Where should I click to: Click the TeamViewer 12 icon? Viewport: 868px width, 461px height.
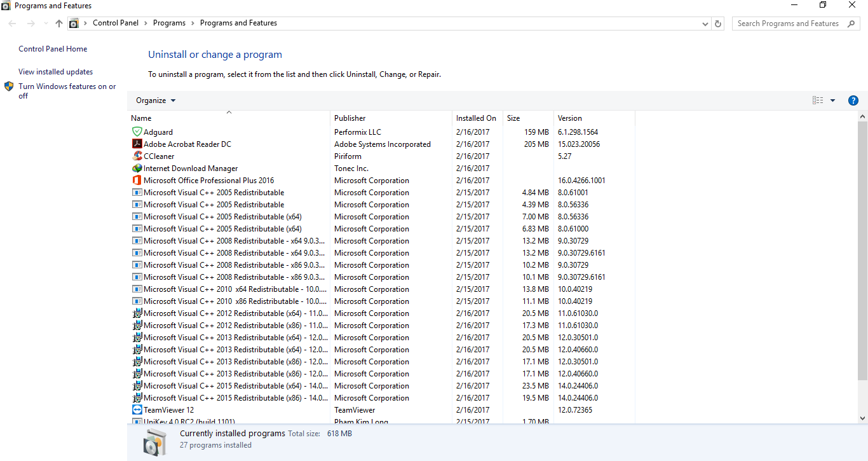[137, 410]
